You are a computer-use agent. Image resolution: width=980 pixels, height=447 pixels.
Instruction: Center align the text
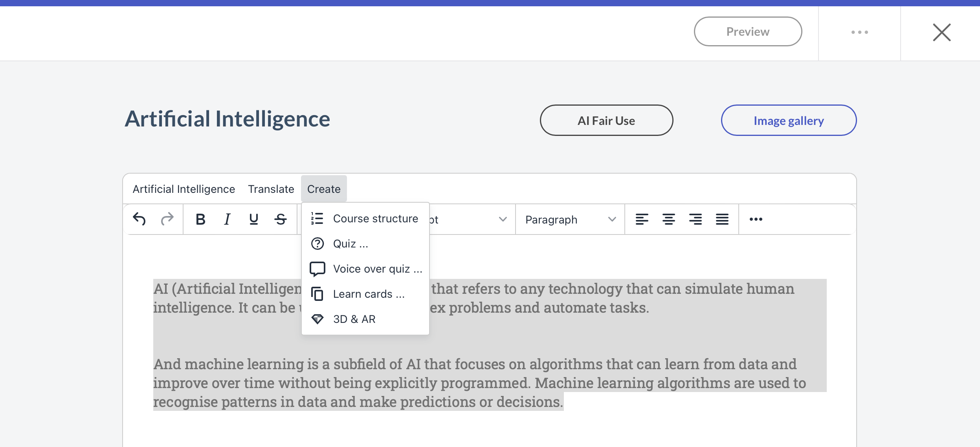pos(669,219)
